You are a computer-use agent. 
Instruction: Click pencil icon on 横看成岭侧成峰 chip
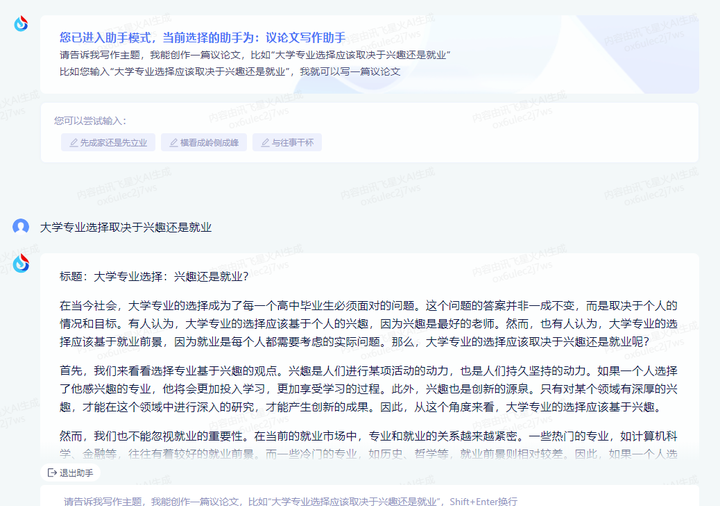(x=172, y=143)
